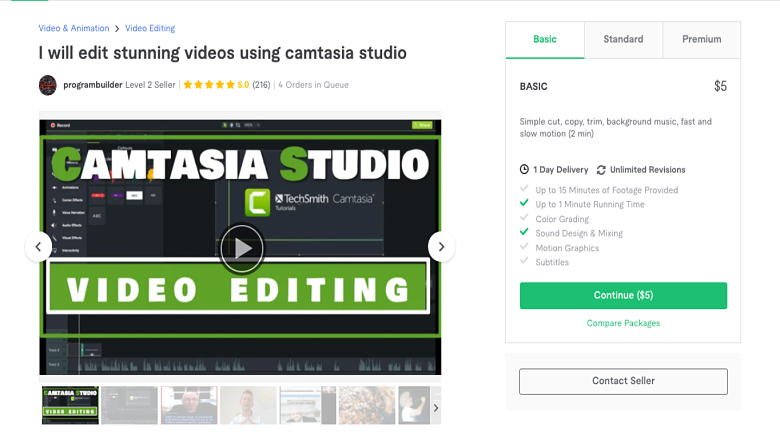The height and width of the screenshot is (439, 780).
Task: Select the fifth screen recording thumbnail
Action: coord(308,405)
